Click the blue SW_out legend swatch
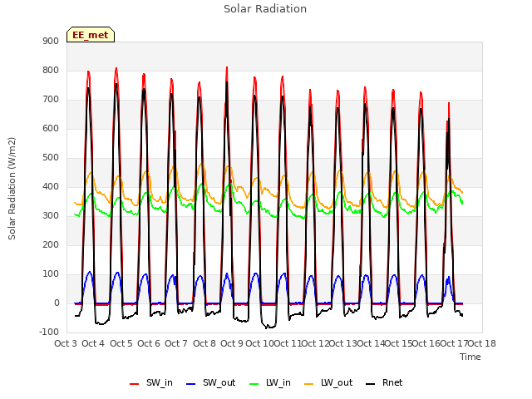 point(191,384)
